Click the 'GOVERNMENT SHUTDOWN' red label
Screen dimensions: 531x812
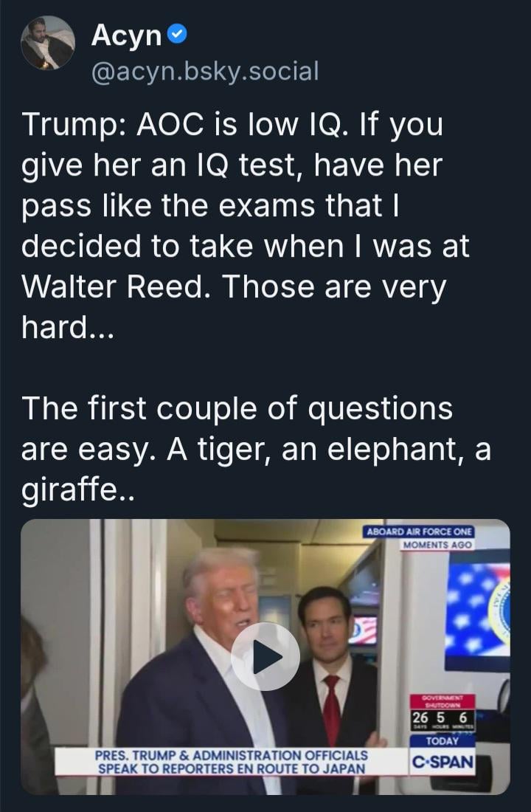[x=442, y=700]
